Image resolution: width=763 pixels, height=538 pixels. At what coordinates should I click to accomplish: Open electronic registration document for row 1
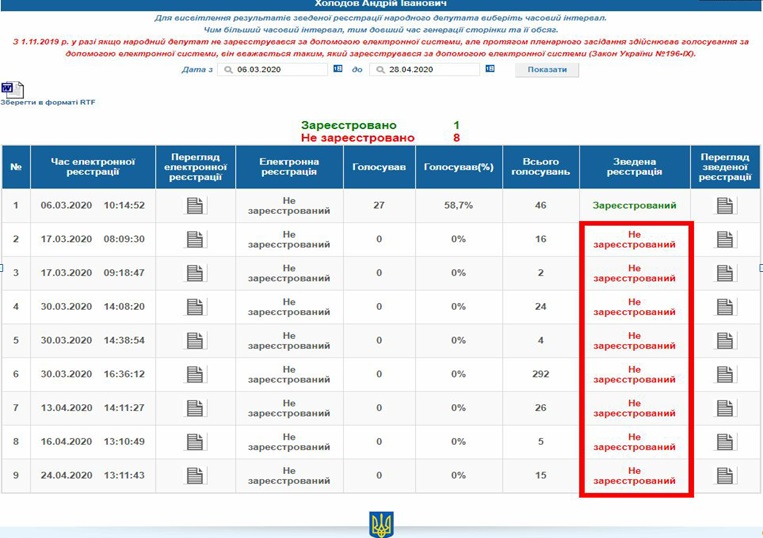195,206
